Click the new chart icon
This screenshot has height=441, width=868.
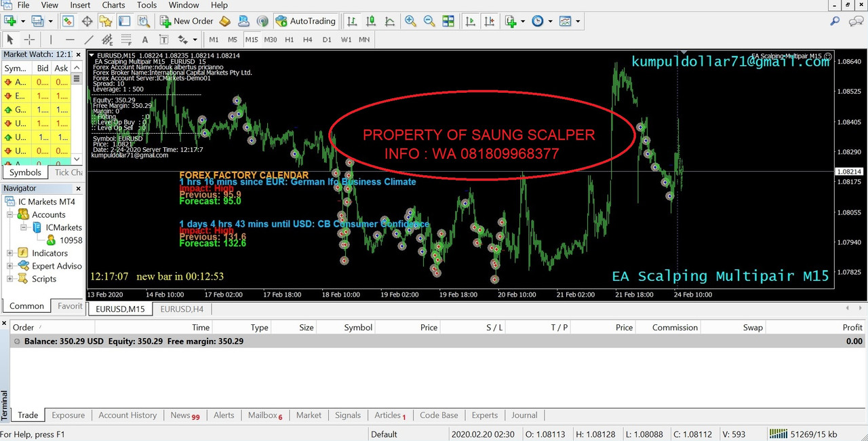pyautogui.click(x=9, y=21)
